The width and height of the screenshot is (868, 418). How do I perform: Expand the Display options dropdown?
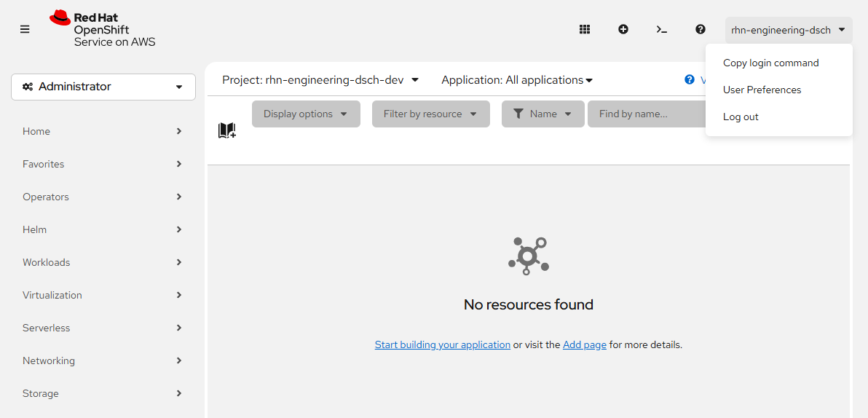306,114
